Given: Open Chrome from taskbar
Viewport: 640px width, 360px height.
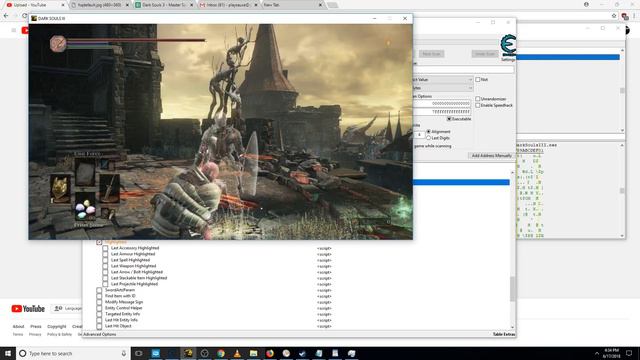Looking at the screenshot, I should click(x=221, y=353).
